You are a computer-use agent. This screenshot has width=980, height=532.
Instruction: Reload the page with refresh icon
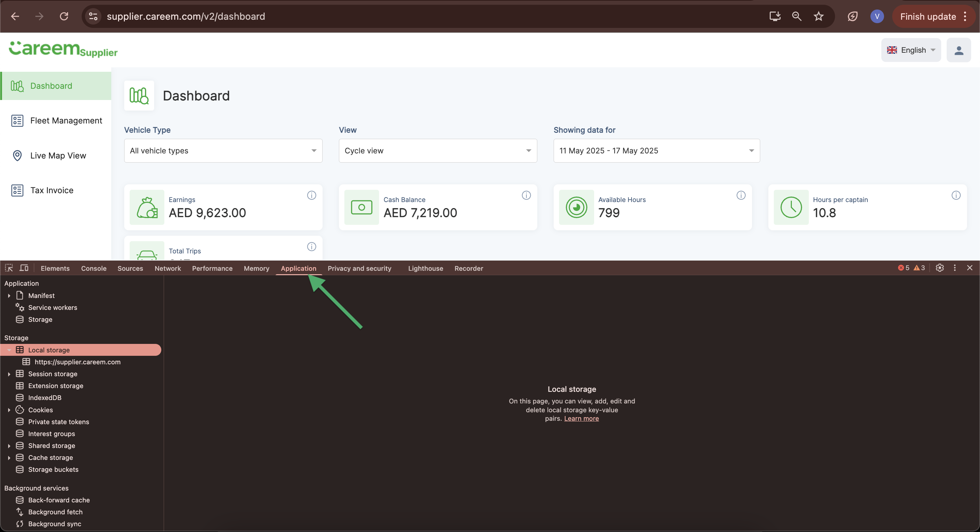coord(64,16)
